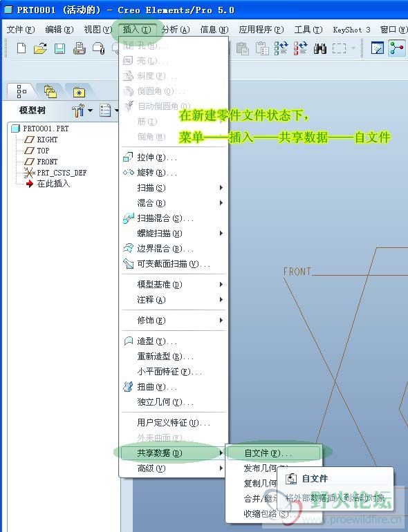
Task: Open the 应用程序(P) menu
Action: 261,30
